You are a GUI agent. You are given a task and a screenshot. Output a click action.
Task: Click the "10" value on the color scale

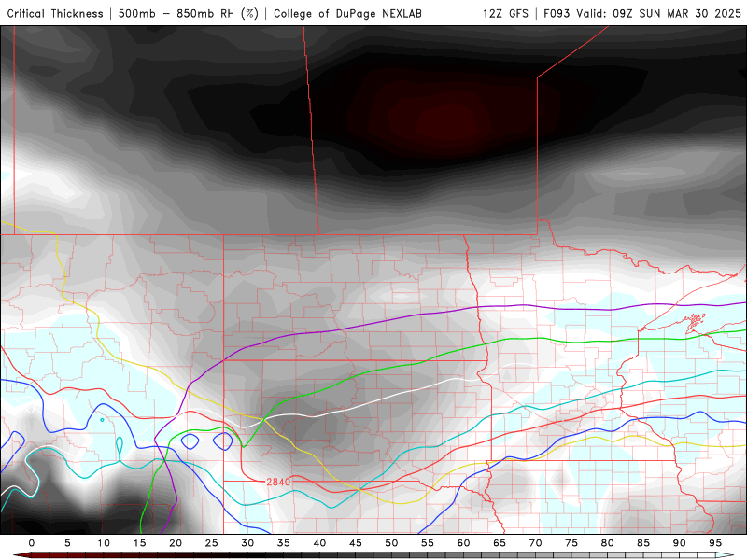tap(104, 543)
